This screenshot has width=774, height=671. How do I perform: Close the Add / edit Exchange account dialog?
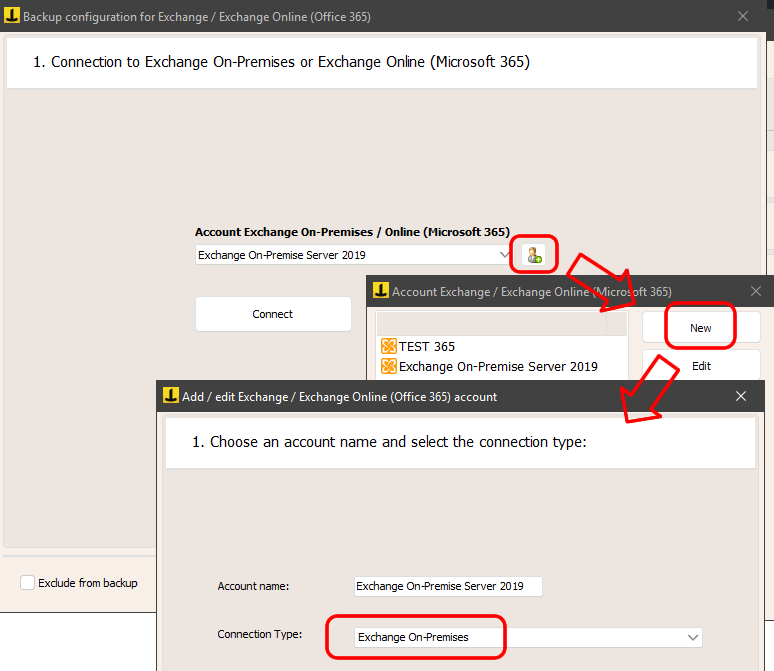(741, 396)
